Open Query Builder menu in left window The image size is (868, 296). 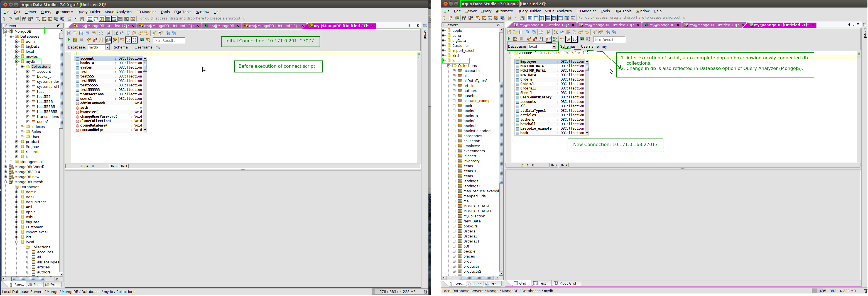click(89, 12)
